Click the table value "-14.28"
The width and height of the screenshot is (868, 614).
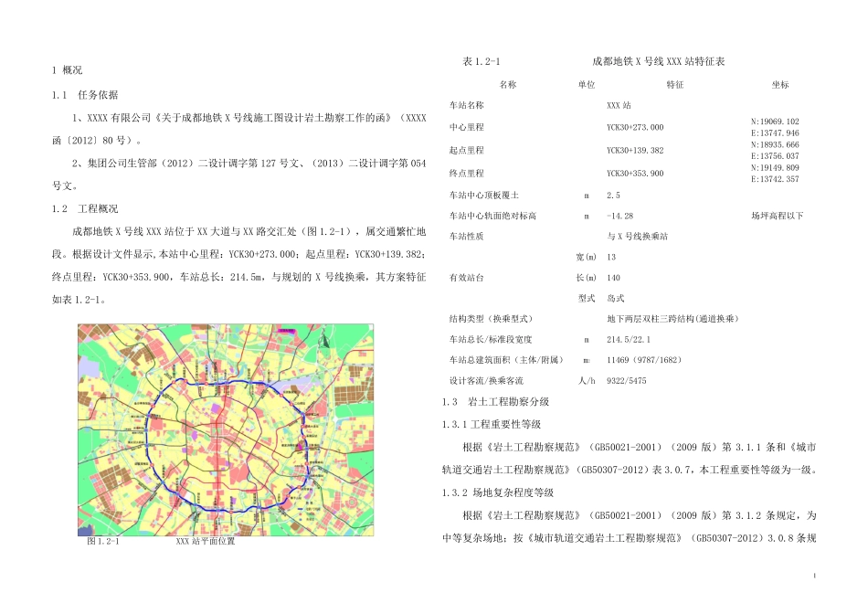tap(620, 216)
